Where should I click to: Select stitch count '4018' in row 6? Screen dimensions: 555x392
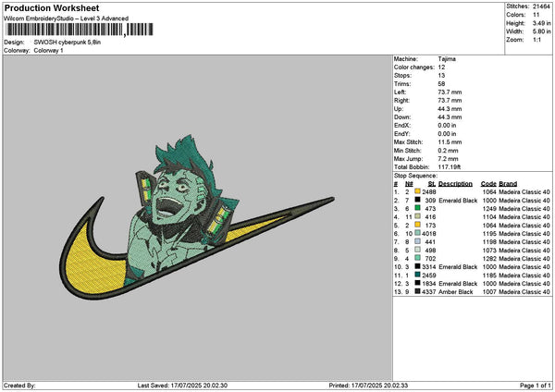pos(429,234)
